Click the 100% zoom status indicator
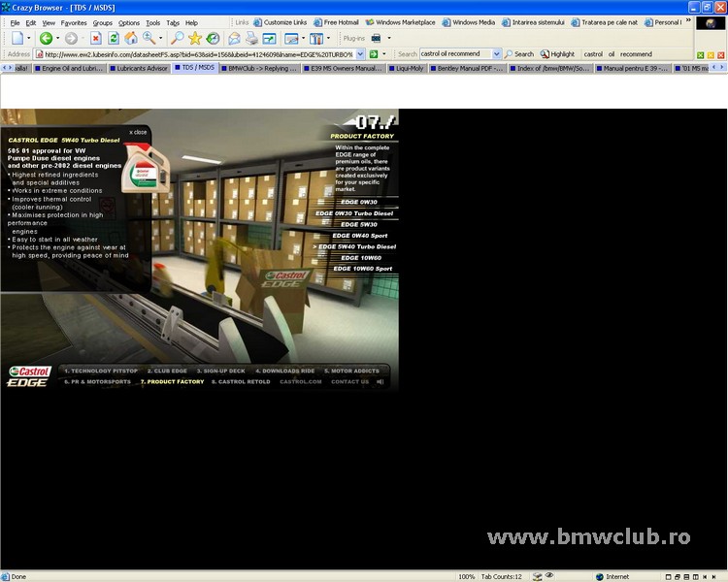This screenshot has height=582, width=728. [x=466, y=576]
